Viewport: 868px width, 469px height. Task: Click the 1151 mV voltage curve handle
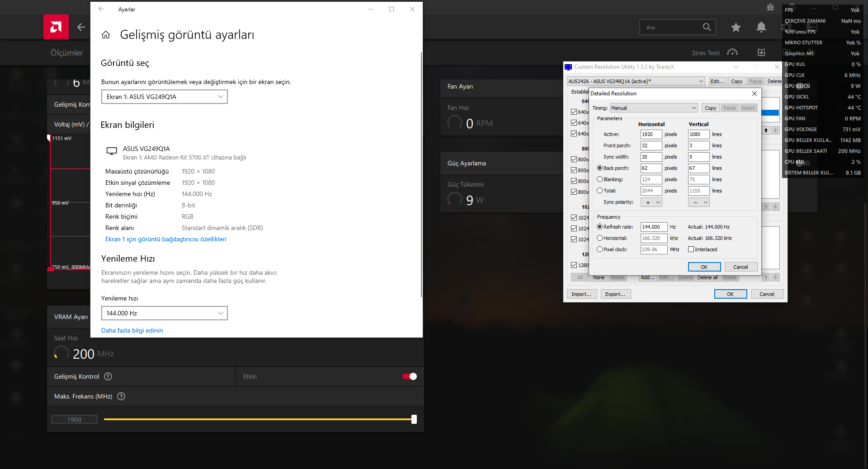click(49, 138)
